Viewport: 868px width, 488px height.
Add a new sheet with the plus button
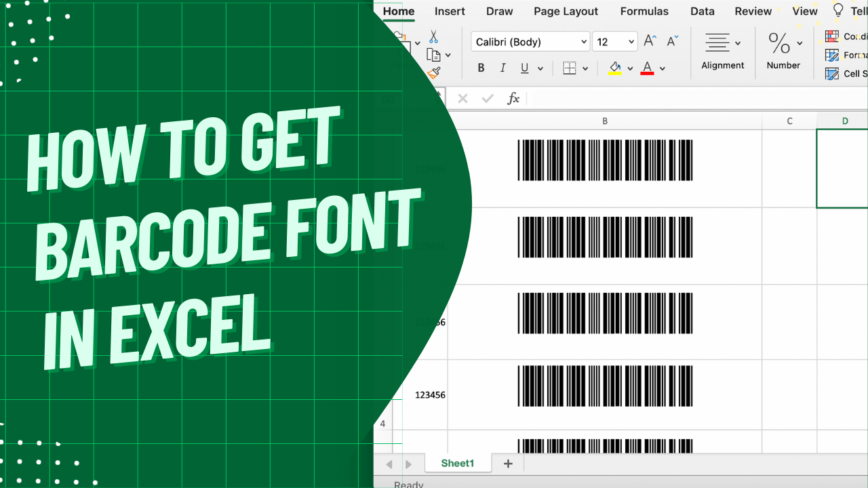click(x=507, y=463)
